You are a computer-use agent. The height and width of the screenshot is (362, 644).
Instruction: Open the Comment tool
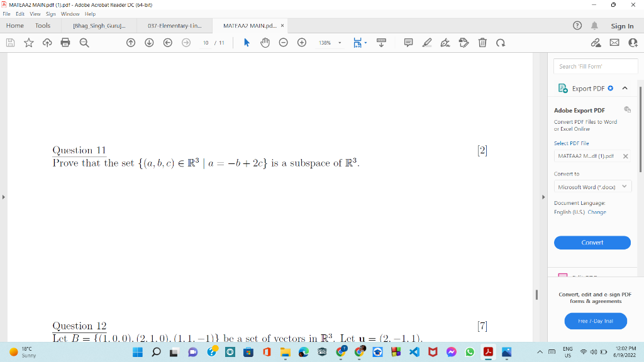tap(408, 42)
